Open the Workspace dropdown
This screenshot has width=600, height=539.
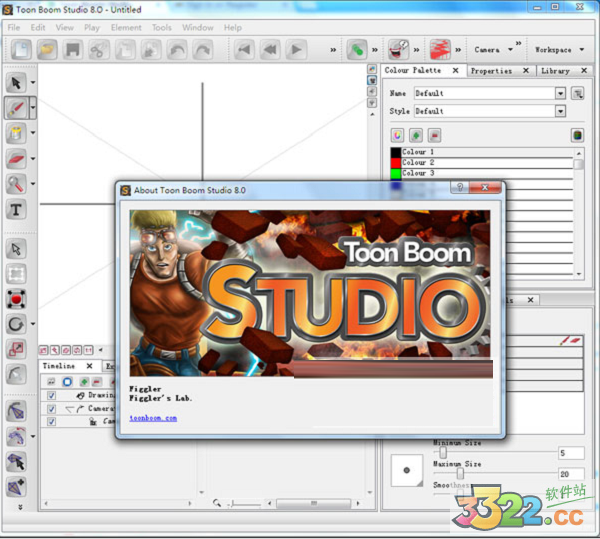point(559,50)
